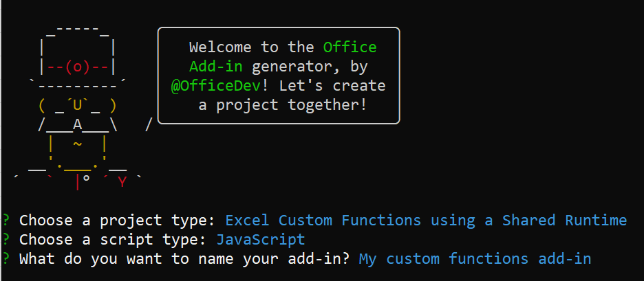The image size is (644, 281).
Task: Click the Choose a script type prompt
Action: [113, 240]
